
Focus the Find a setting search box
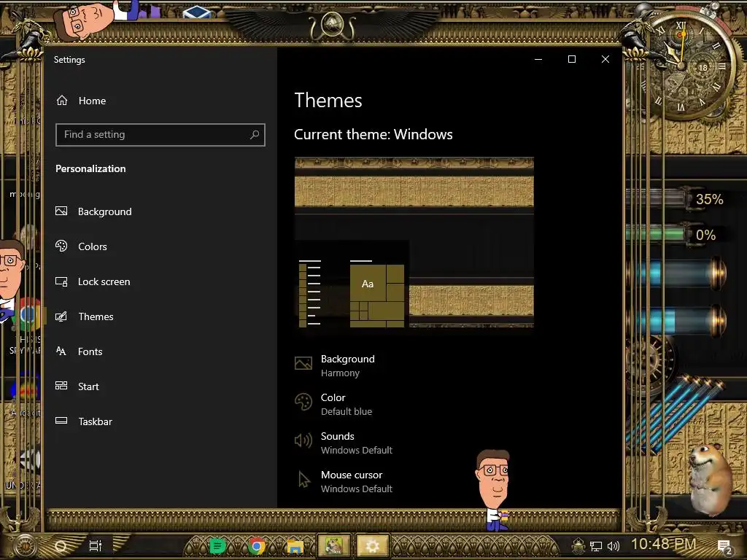click(x=160, y=135)
